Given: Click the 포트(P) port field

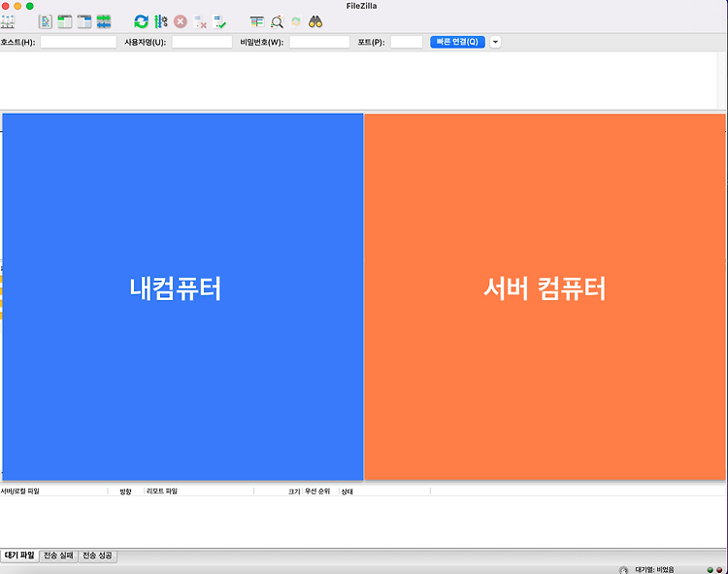Looking at the screenshot, I should [407, 43].
